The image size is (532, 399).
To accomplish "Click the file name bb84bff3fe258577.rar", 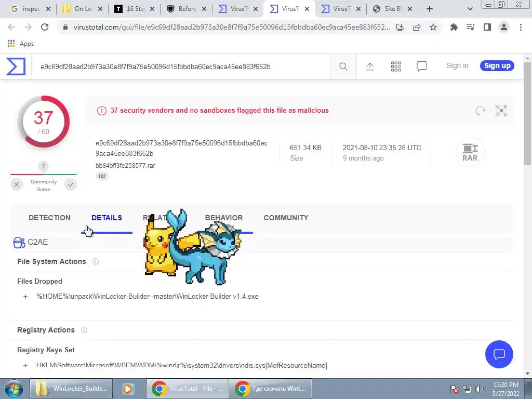I will 125,166.
